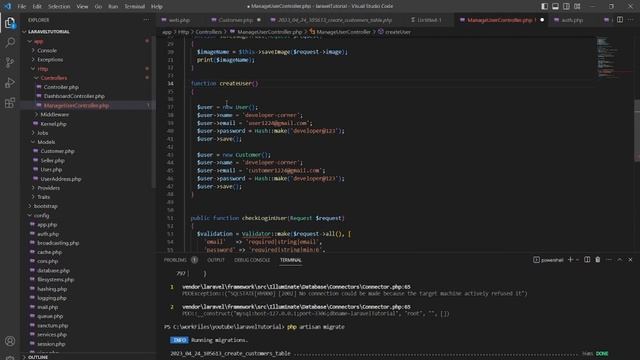The width and height of the screenshot is (640, 360).
Task: Open the Go menu
Action: (x=98, y=6)
